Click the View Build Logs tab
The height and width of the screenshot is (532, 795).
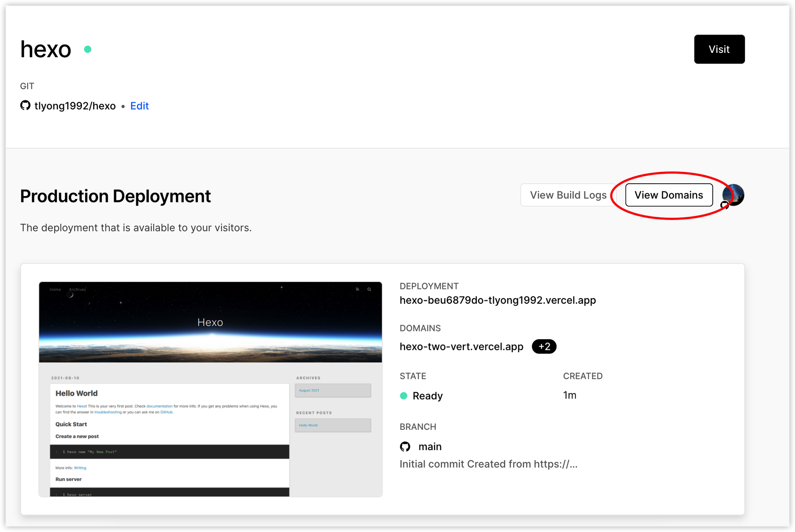click(x=568, y=195)
